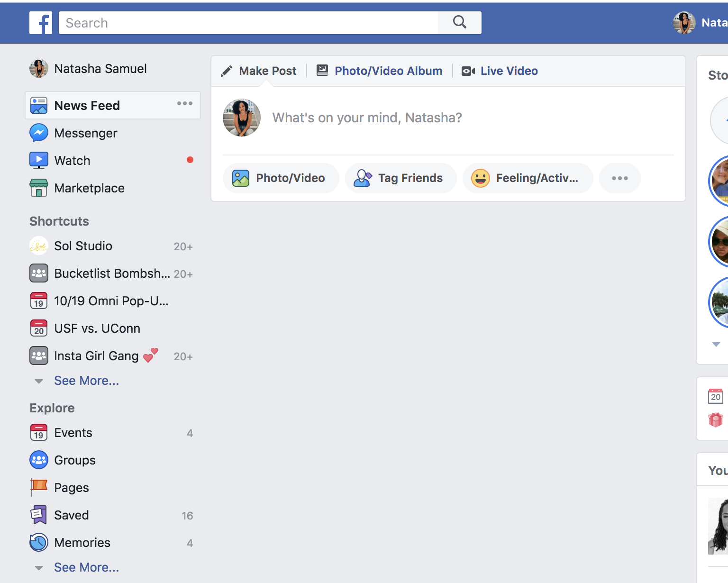Click the Tag Friends button

[x=401, y=178]
